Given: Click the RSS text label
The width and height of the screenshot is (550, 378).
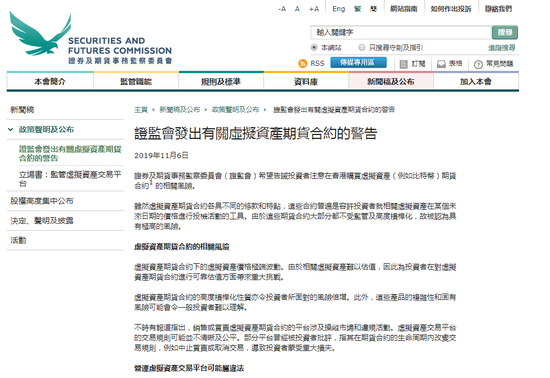Looking at the screenshot, I should (x=317, y=63).
